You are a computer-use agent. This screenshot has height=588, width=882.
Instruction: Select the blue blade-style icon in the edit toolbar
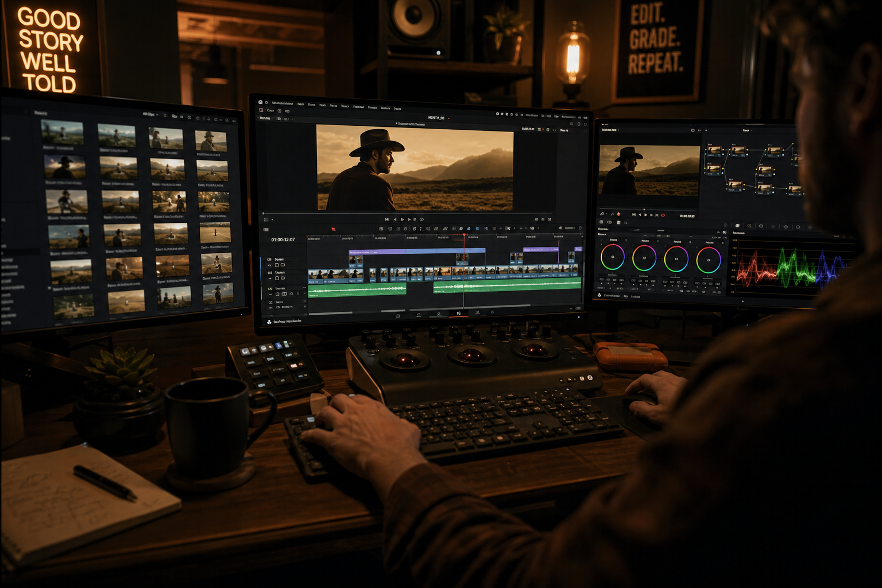[469, 228]
